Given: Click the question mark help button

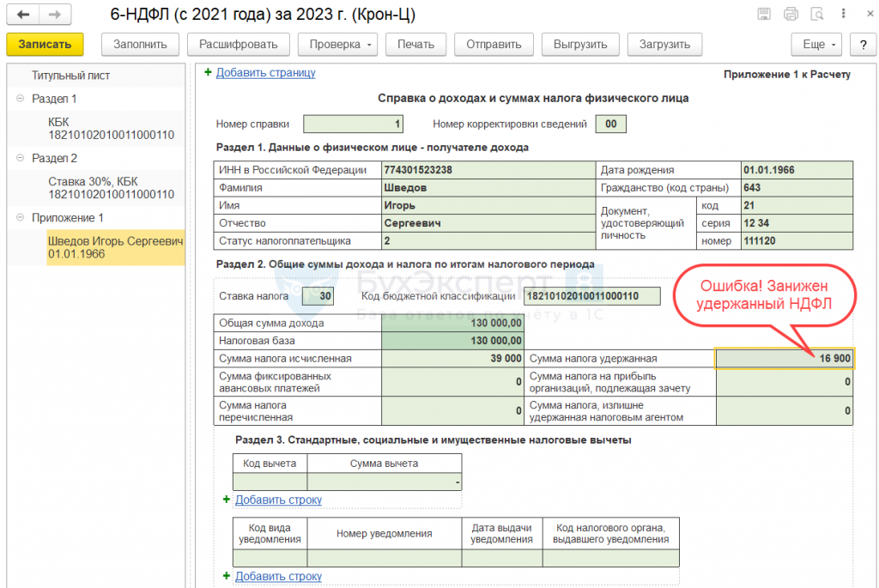Looking at the screenshot, I should 862,45.
